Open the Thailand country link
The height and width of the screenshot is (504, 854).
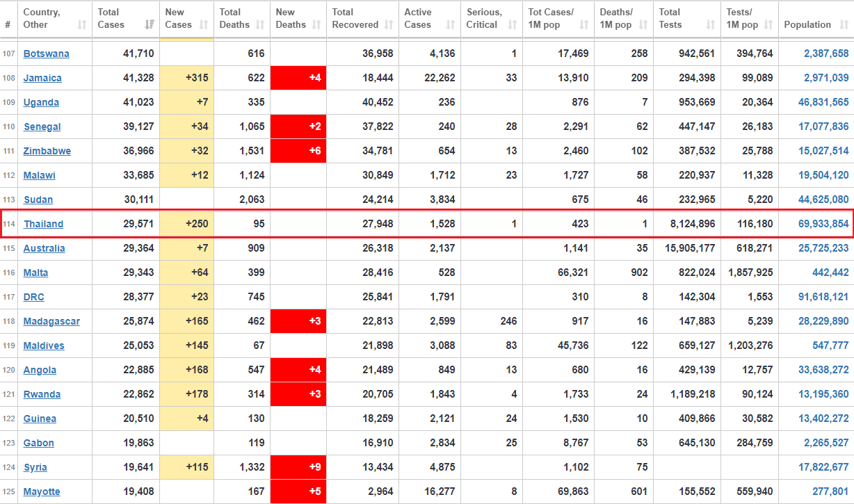coord(43,224)
